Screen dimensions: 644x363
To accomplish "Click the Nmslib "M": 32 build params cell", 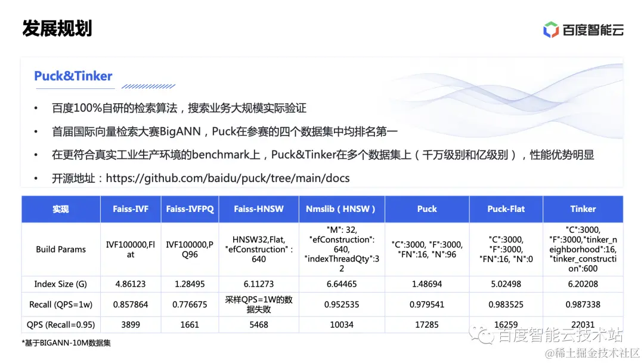I will tap(342, 249).
